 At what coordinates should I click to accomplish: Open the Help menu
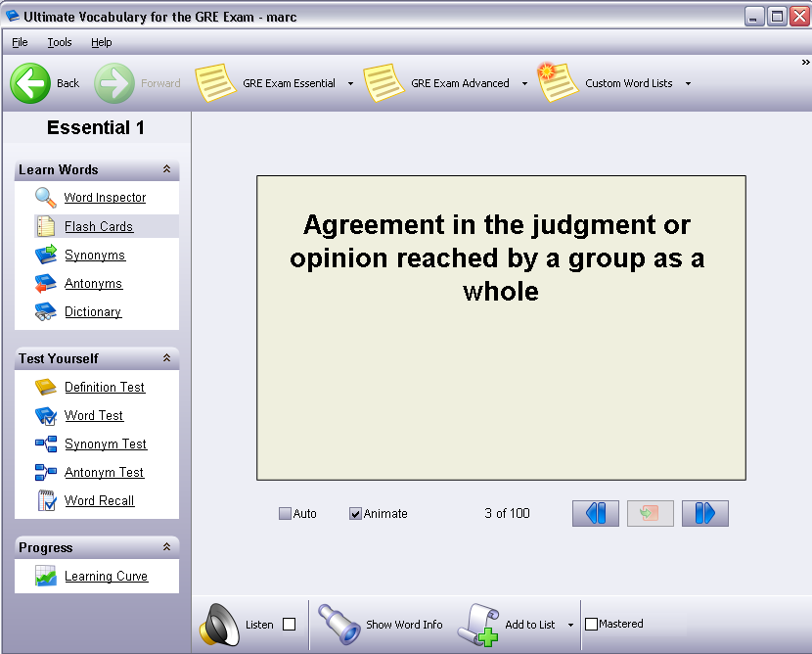pos(102,42)
